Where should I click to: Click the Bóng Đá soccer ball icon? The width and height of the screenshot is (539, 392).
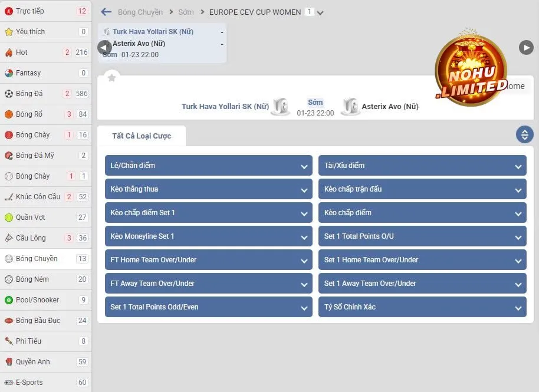pyautogui.click(x=9, y=94)
